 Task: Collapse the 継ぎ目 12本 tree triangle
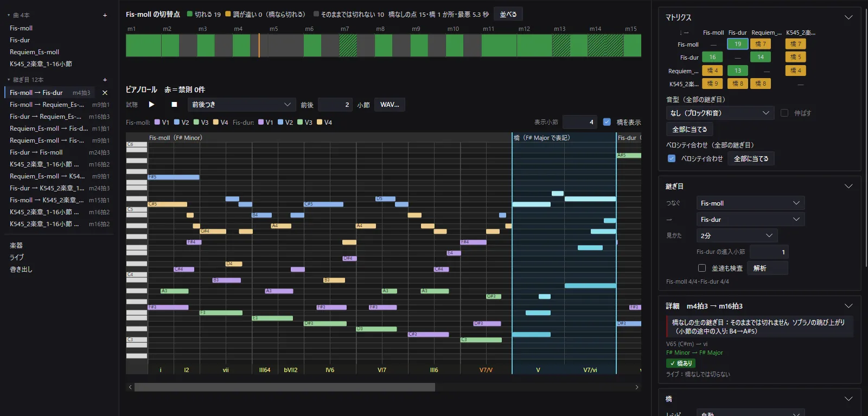9,80
